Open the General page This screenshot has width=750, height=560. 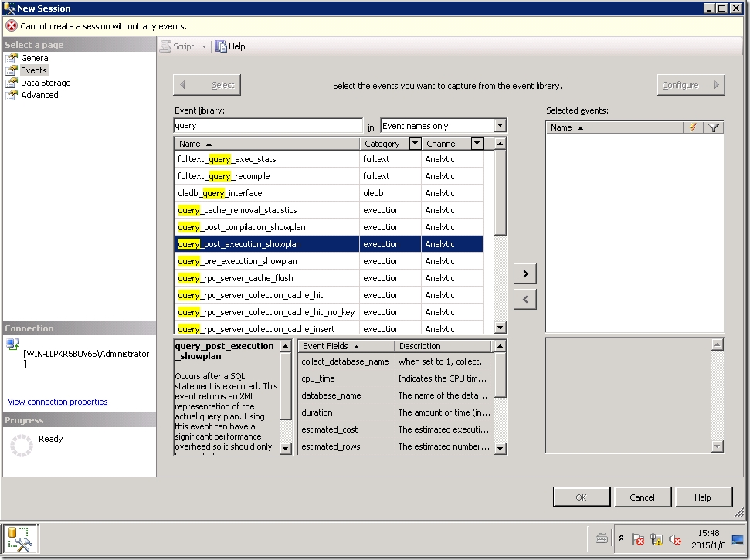click(35, 58)
